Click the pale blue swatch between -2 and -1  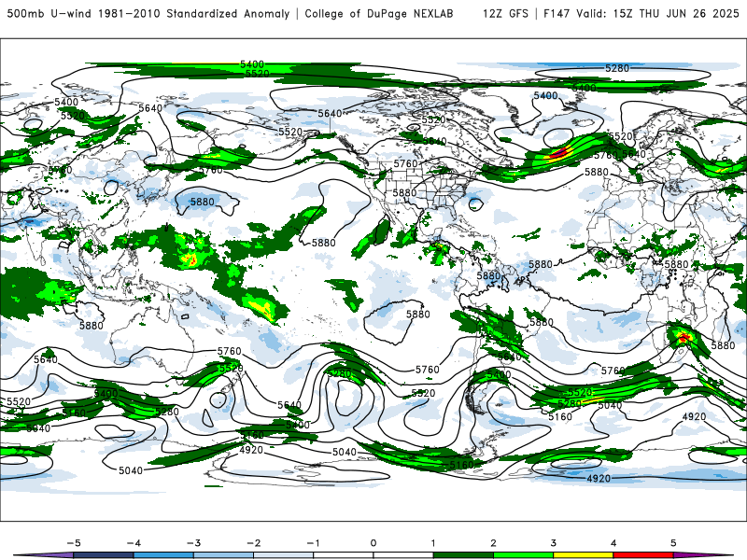[x=284, y=555]
